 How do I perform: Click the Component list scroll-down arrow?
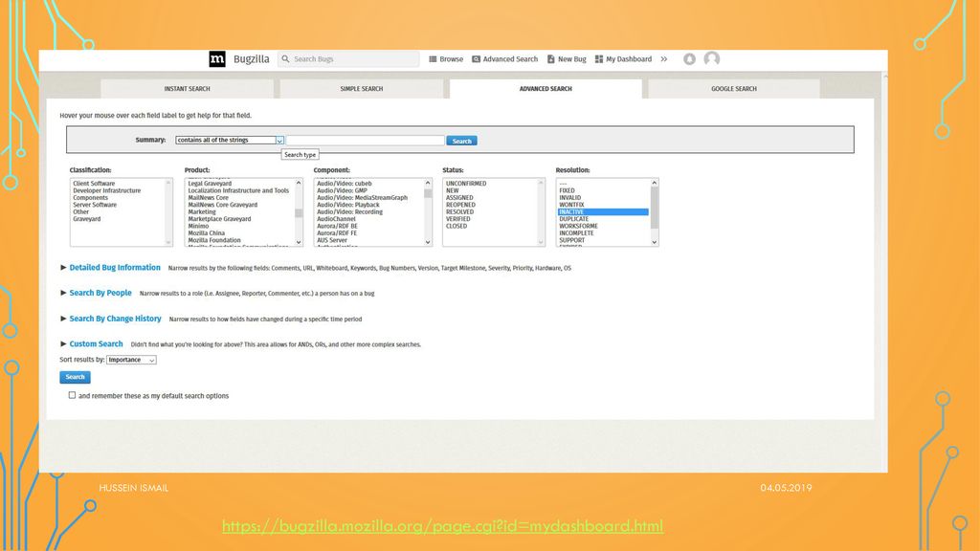[428, 242]
